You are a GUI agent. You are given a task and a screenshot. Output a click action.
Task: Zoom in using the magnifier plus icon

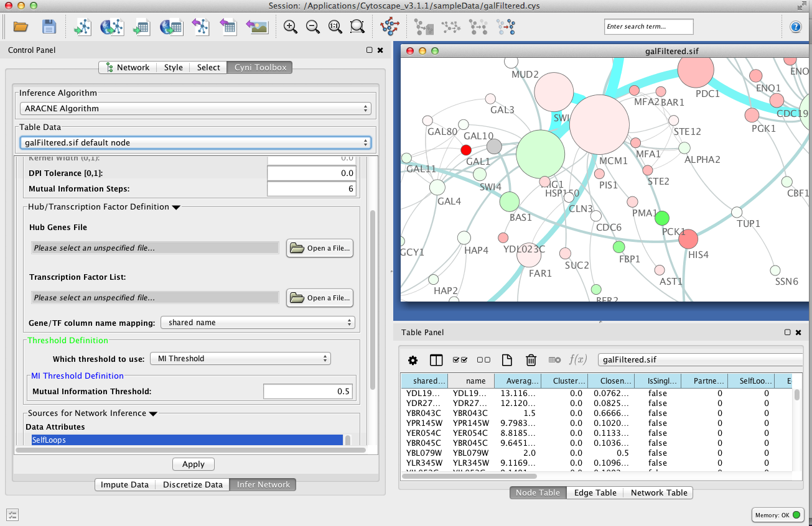[290, 27]
